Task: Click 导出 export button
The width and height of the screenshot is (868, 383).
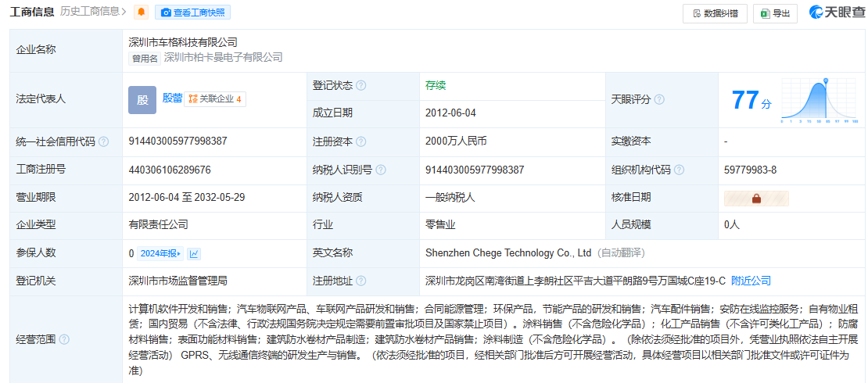Action: click(775, 14)
